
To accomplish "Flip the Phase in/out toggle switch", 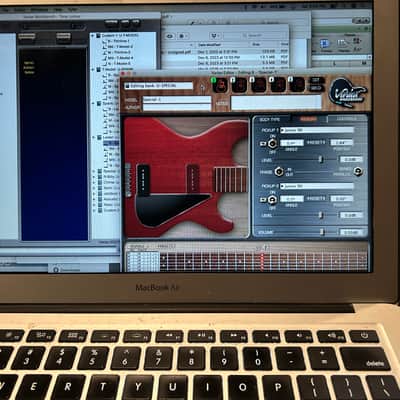I will pos(279,172).
